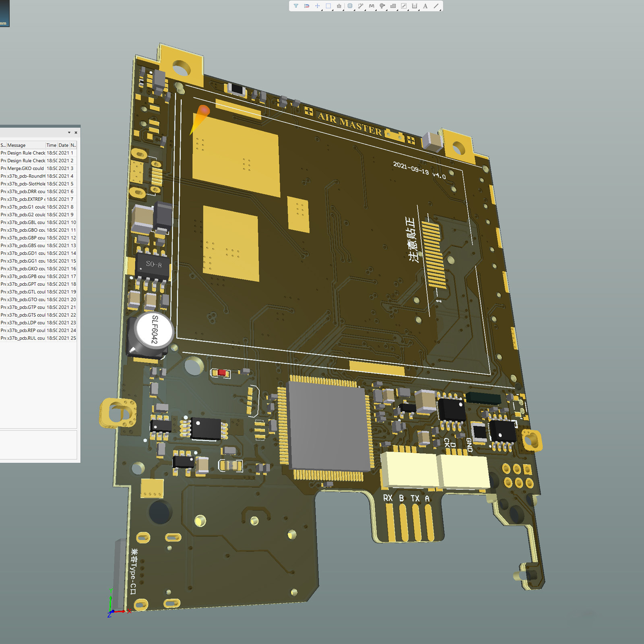Select the move objects cross tool
Viewport: 644px width, 644px height.
pyautogui.click(x=318, y=6)
